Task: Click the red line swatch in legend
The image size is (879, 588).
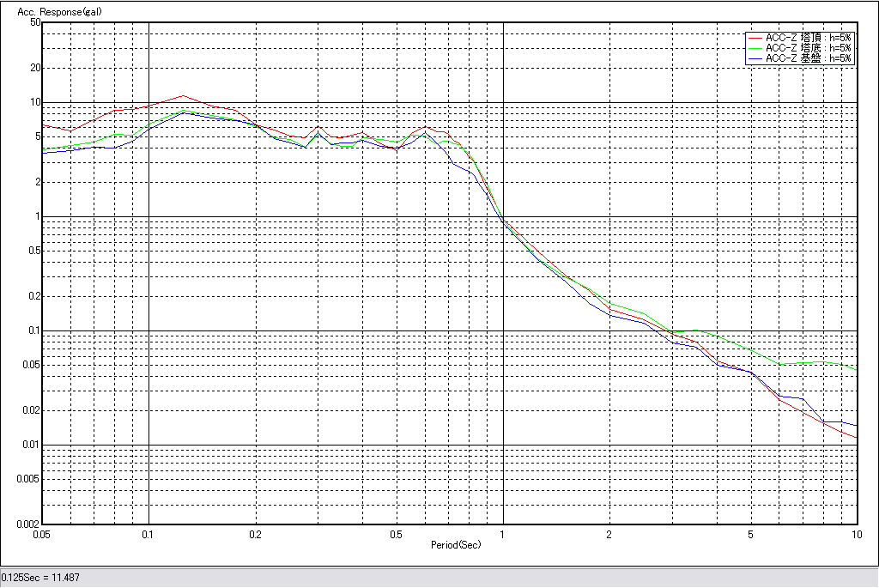Action: (x=755, y=38)
